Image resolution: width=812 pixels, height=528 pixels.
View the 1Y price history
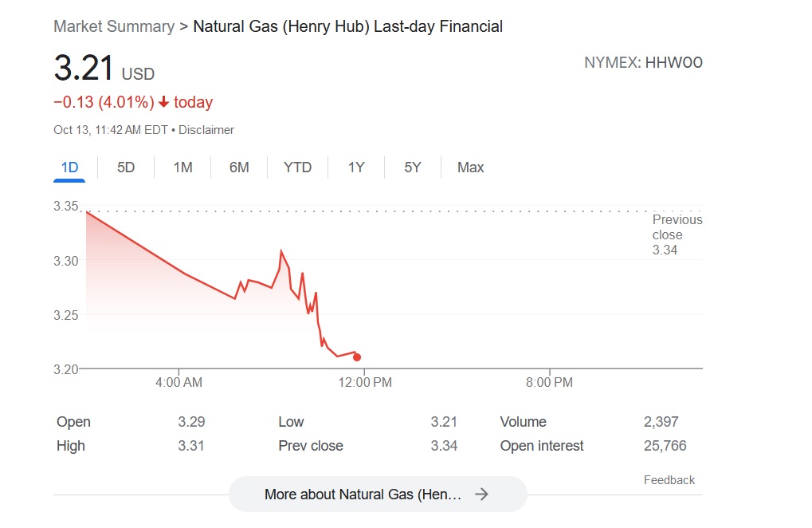click(356, 167)
